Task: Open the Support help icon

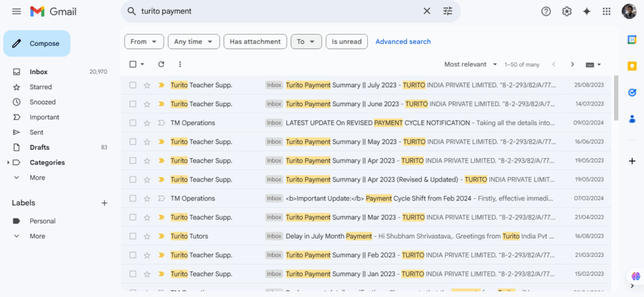Action: (546, 11)
